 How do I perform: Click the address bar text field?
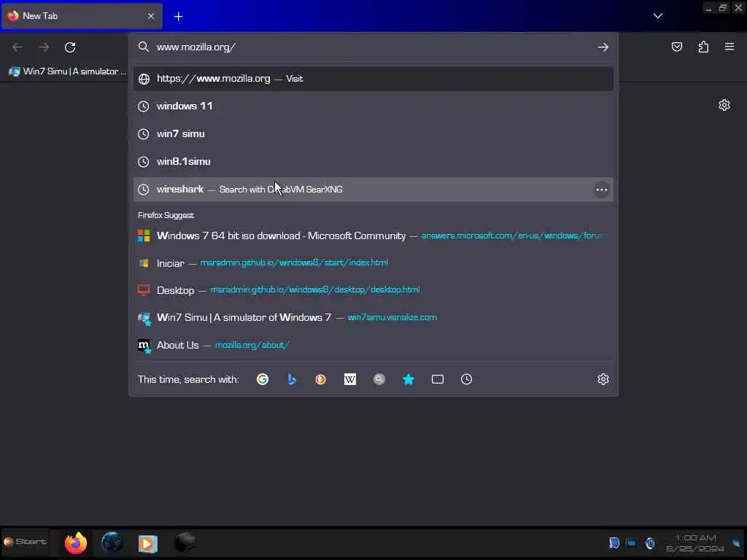[371, 47]
